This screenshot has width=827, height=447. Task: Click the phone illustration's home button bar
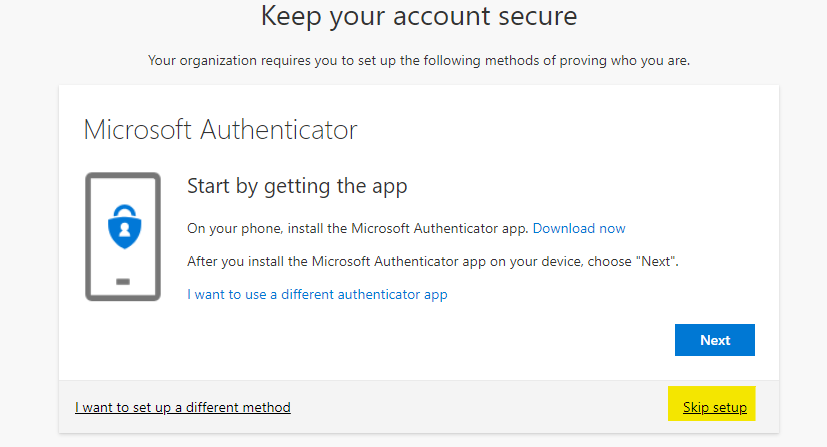pos(123,281)
